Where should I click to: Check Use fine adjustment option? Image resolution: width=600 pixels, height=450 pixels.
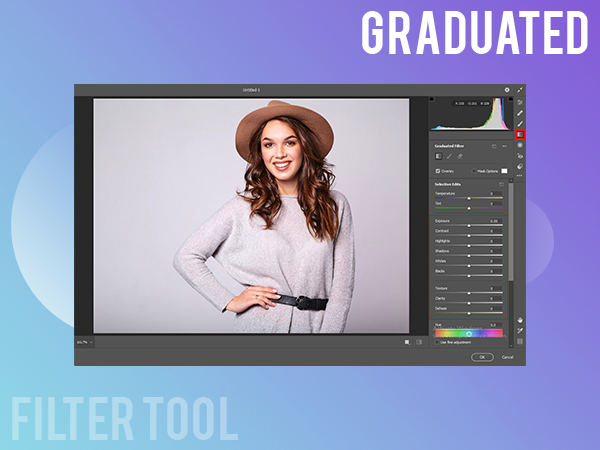[x=437, y=342]
